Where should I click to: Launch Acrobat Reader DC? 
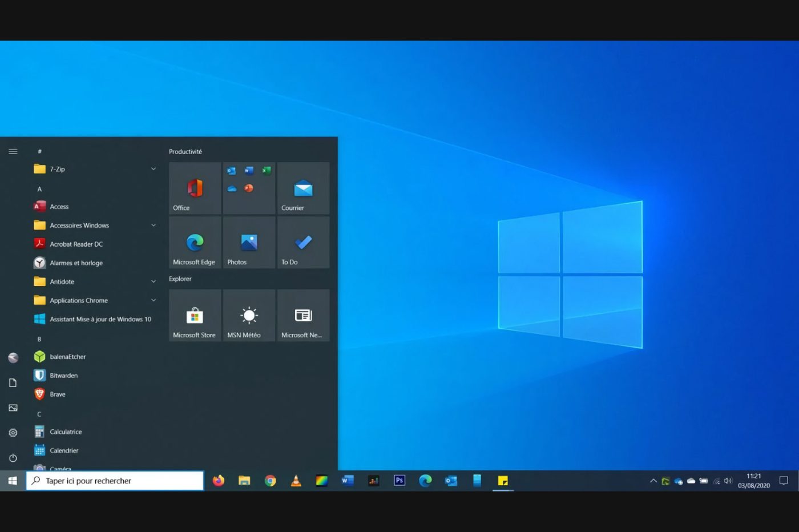(x=95, y=244)
